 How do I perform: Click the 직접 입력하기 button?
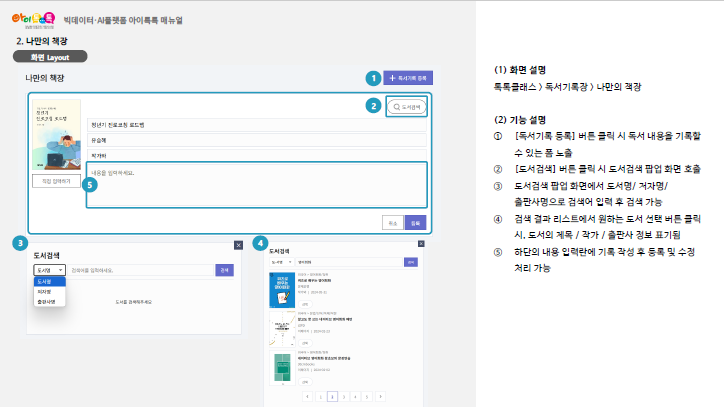pyautogui.click(x=56, y=181)
